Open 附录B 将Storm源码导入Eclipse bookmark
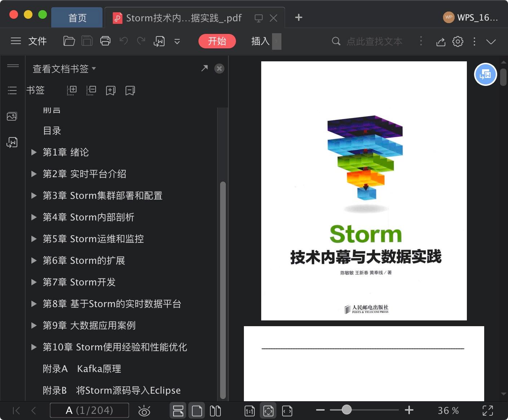The image size is (508, 420). pyautogui.click(x=111, y=390)
